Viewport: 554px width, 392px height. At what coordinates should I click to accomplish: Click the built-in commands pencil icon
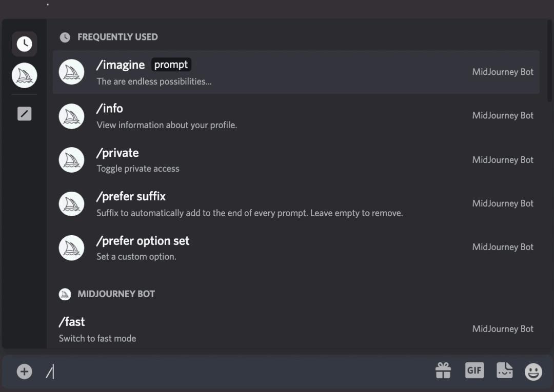[24, 114]
